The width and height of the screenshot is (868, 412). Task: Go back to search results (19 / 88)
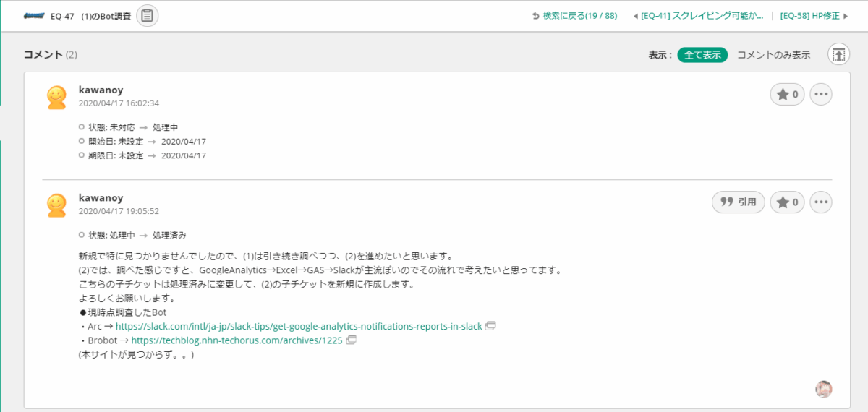pyautogui.click(x=574, y=15)
